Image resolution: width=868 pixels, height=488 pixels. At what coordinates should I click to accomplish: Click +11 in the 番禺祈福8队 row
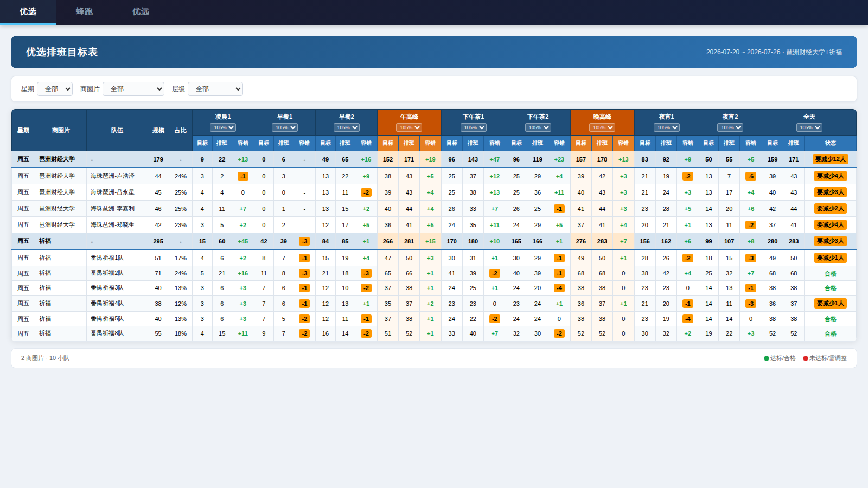(x=243, y=334)
